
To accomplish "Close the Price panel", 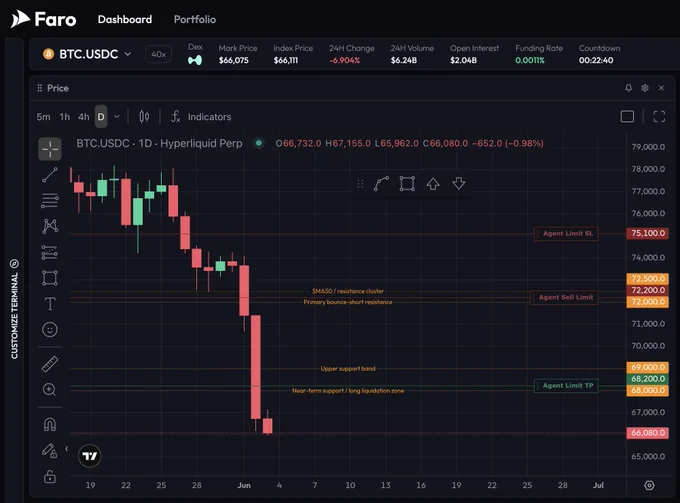I will pyautogui.click(x=661, y=88).
